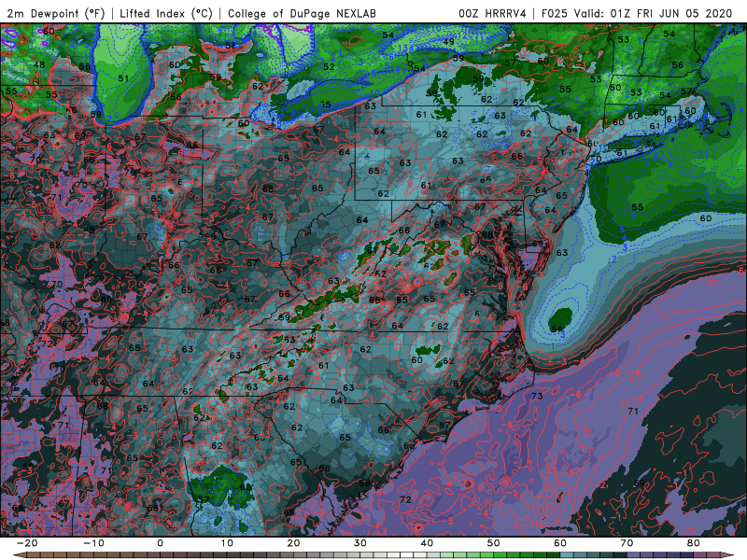Click the 48 dewpoint value at upper left

(38, 64)
